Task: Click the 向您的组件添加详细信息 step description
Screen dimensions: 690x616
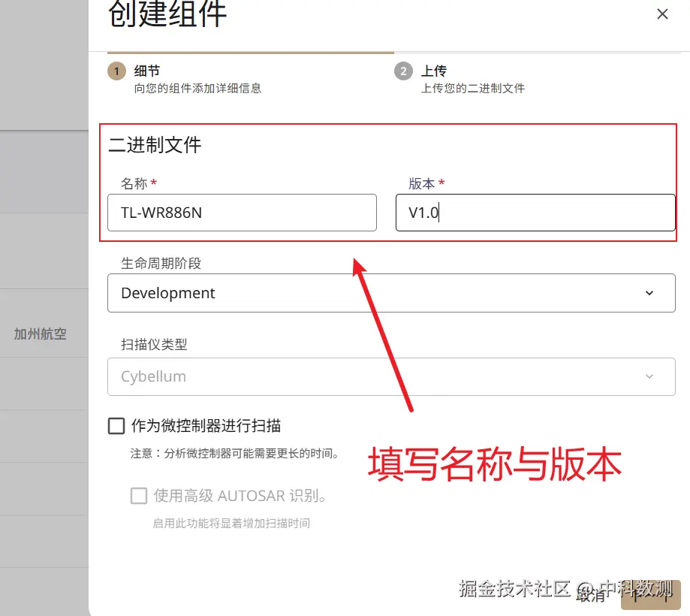Action: [197, 89]
